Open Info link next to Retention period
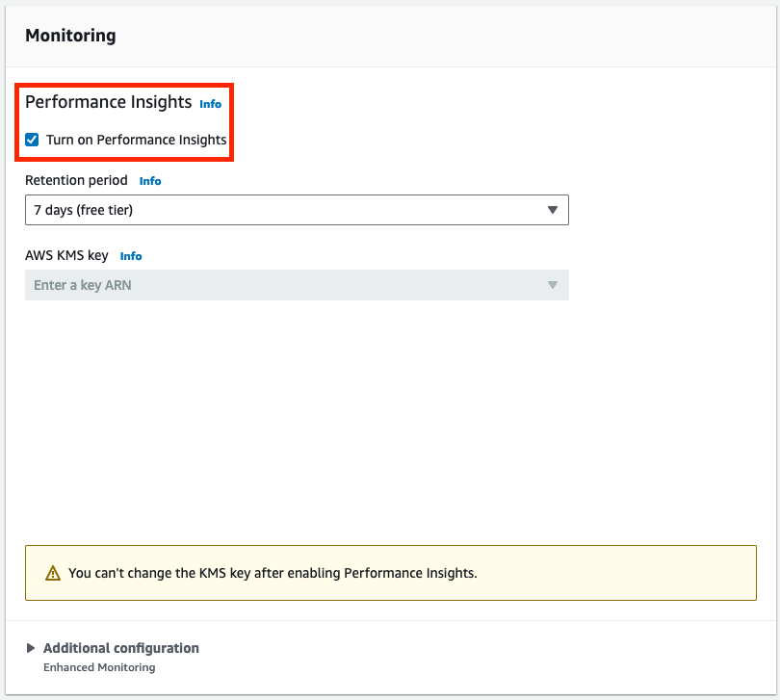Viewport: 780px width, 700px height. tap(150, 181)
